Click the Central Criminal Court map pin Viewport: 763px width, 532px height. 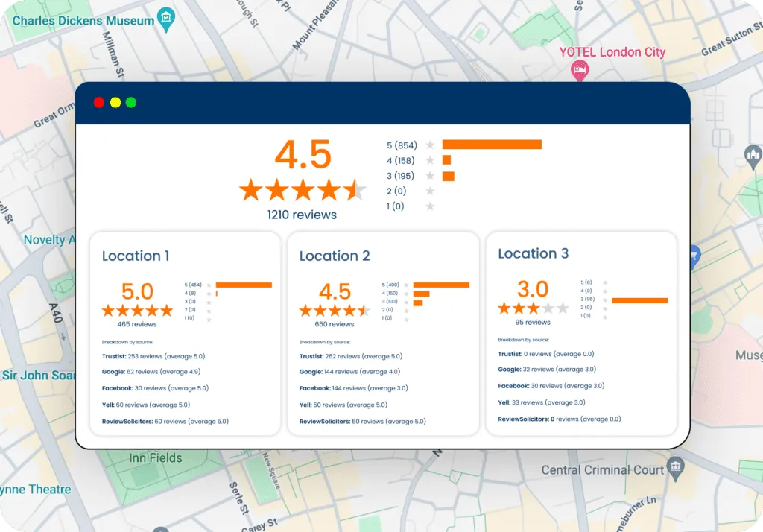click(x=675, y=469)
